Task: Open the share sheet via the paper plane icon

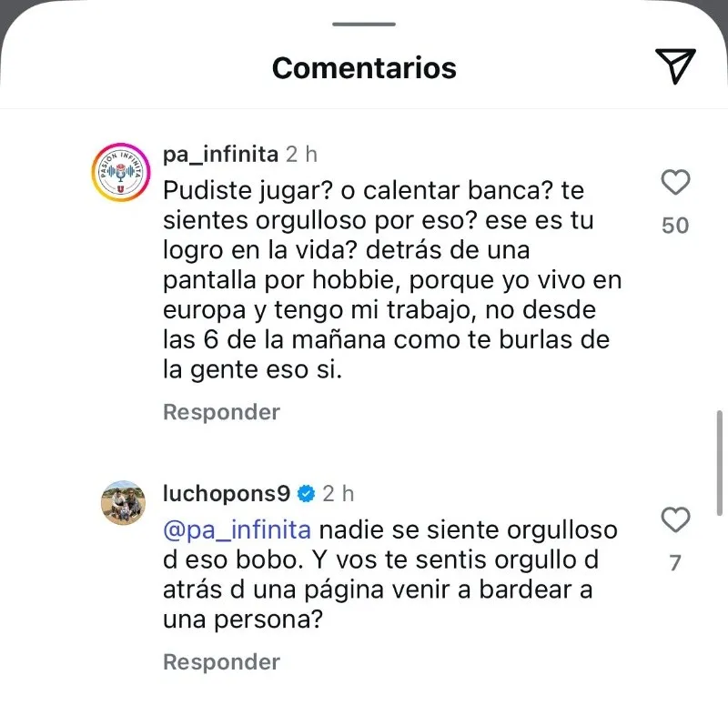Action: [673, 65]
